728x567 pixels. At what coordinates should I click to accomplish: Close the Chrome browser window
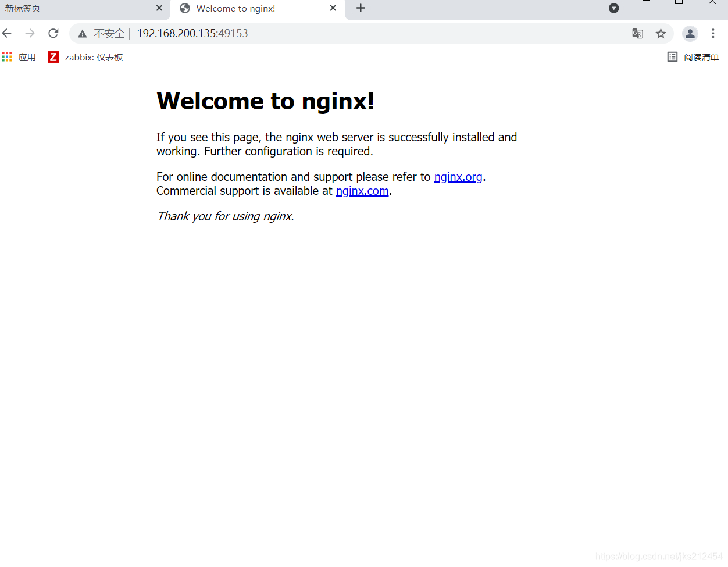tap(712, 2)
